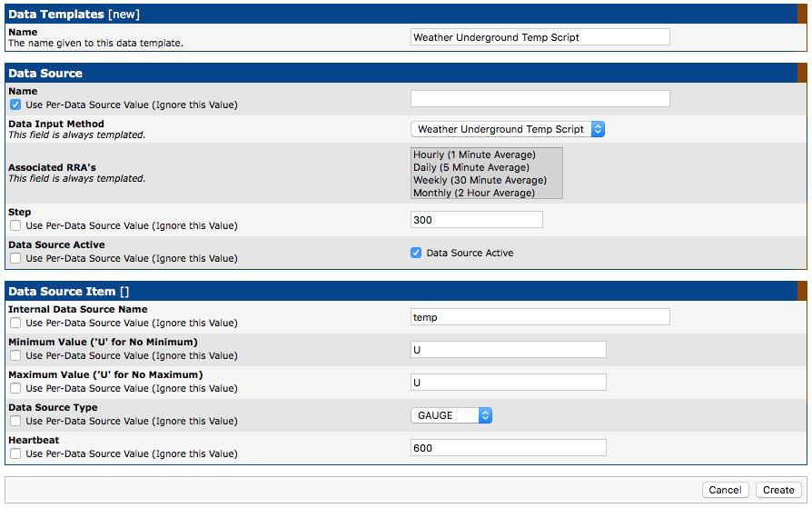Open the Data Input Method dropdown
This screenshot has width=812, height=508.
[508, 130]
